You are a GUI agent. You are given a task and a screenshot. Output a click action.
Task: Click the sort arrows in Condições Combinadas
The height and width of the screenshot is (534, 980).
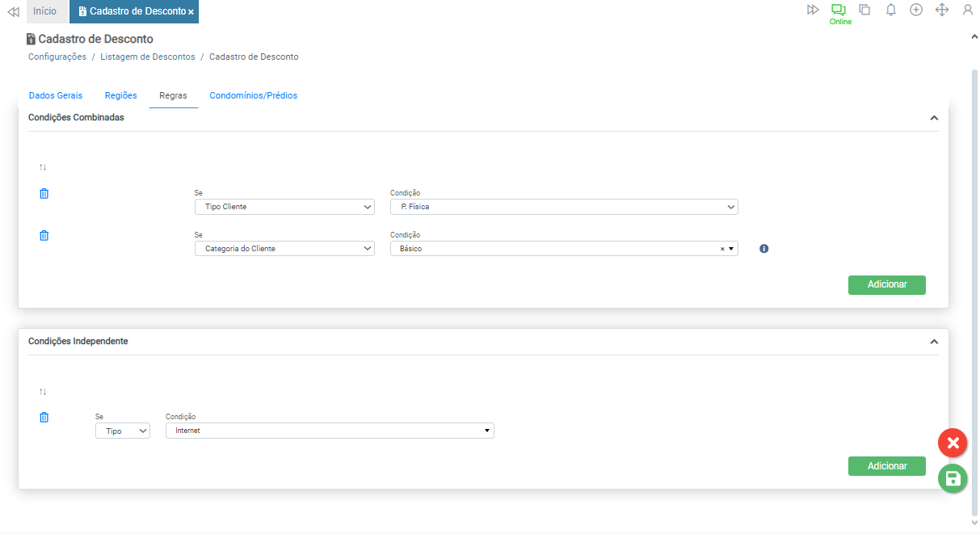click(43, 167)
